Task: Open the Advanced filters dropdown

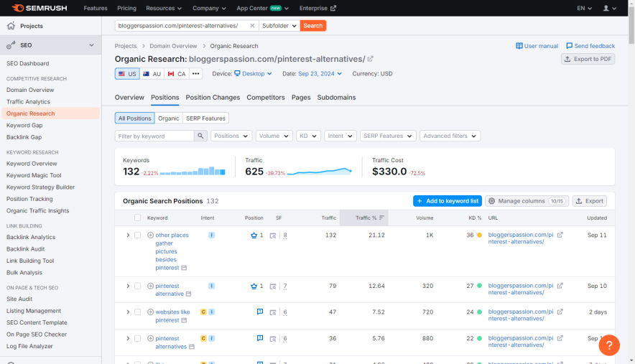Action: pos(450,136)
